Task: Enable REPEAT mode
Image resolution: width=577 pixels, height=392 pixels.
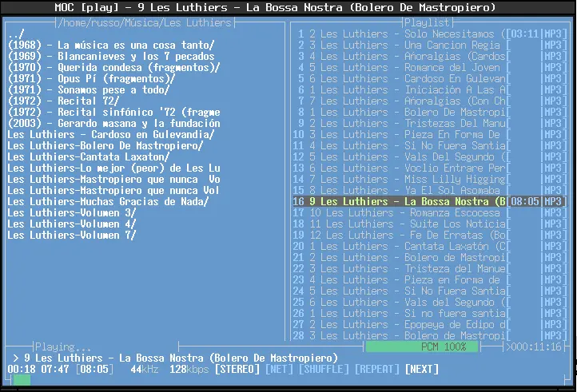Action: 377,369
